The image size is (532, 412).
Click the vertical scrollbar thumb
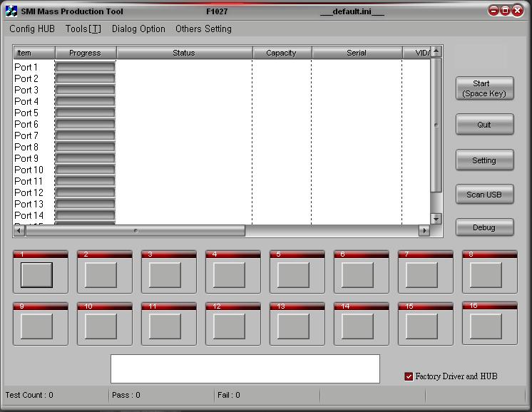coord(436,125)
